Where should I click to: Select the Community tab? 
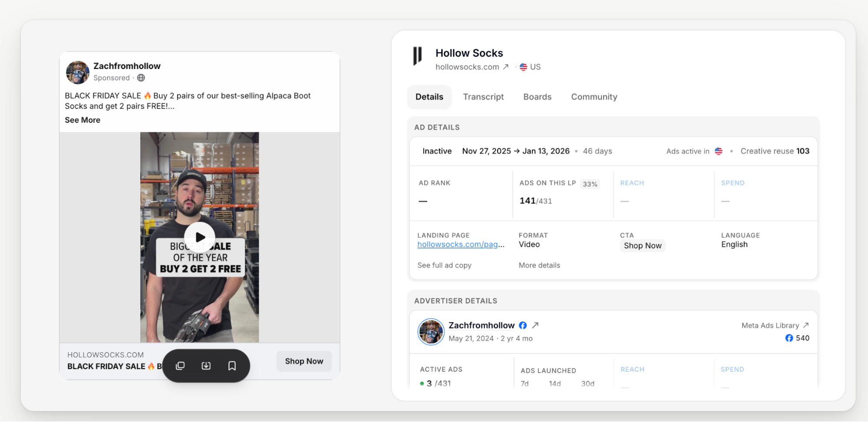[x=594, y=97]
